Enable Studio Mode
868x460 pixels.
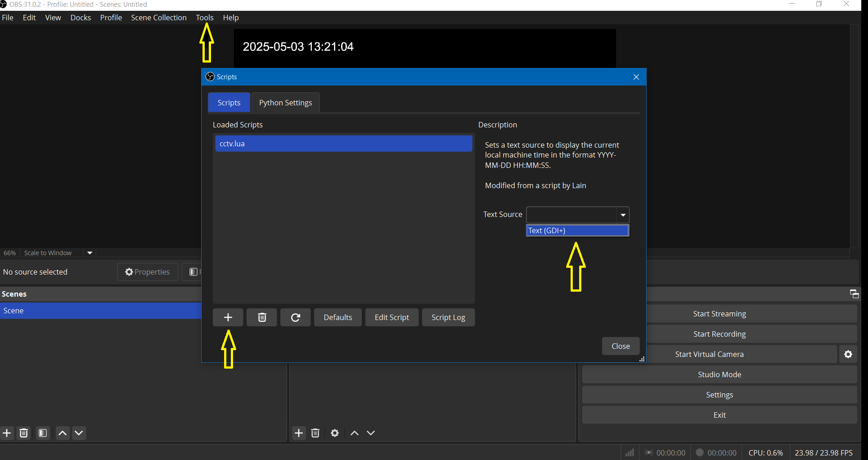coord(720,374)
